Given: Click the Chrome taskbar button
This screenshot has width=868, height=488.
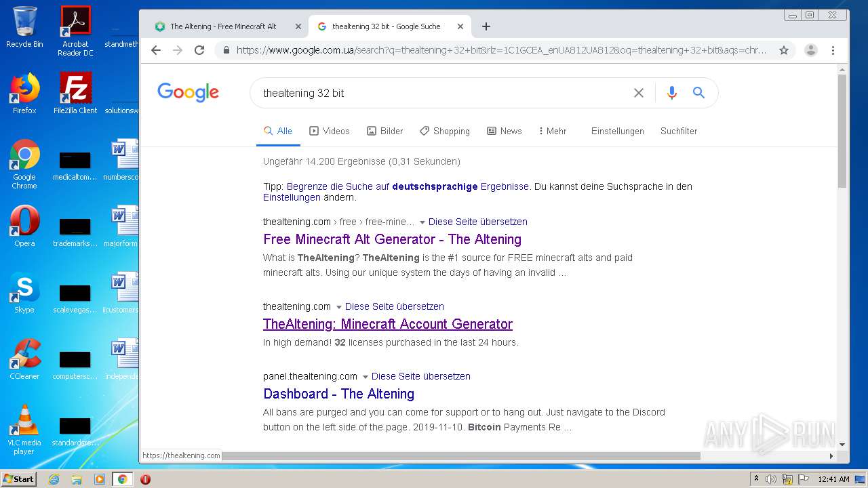Looking at the screenshot, I should [x=122, y=479].
